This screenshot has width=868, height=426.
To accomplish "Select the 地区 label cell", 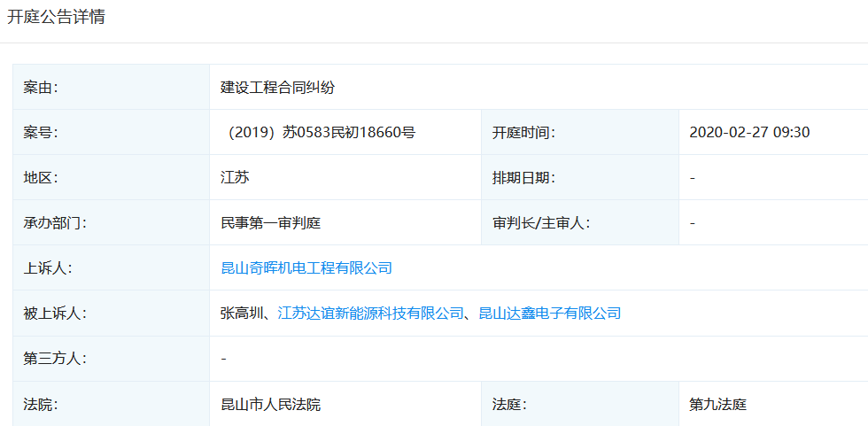I will pyautogui.click(x=112, y=178).
